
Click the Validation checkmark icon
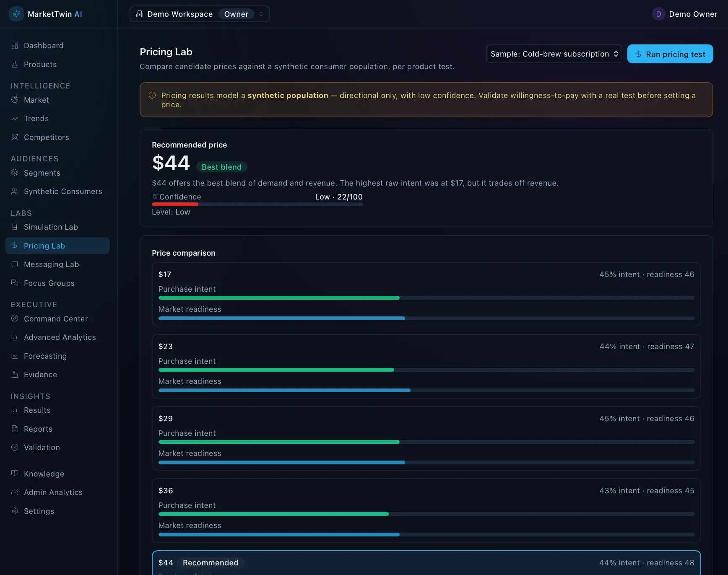pyautogui.click(x=15, y=448)
